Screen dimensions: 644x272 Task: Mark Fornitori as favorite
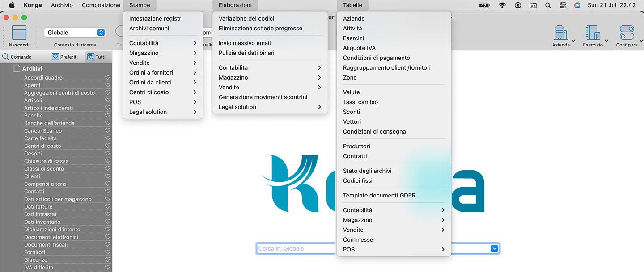click(x=107, y=252)
